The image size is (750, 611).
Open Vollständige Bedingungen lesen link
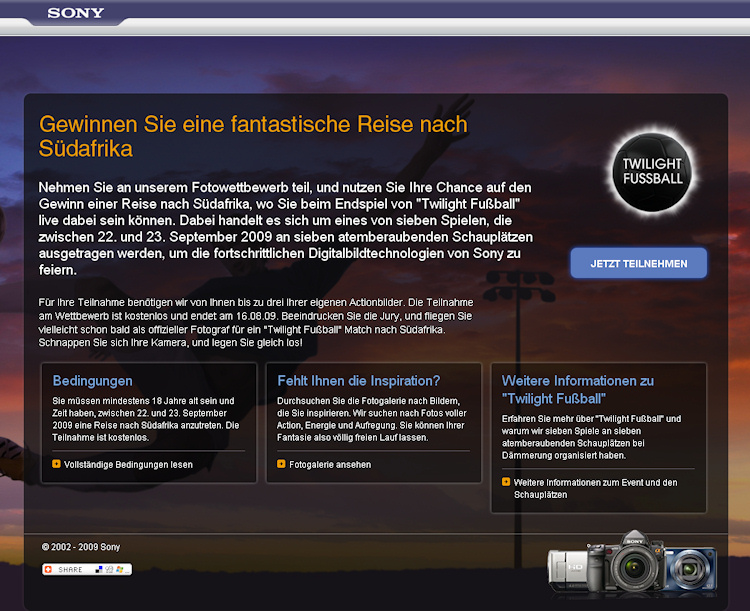pyautogui.click(x=128, y=465)
